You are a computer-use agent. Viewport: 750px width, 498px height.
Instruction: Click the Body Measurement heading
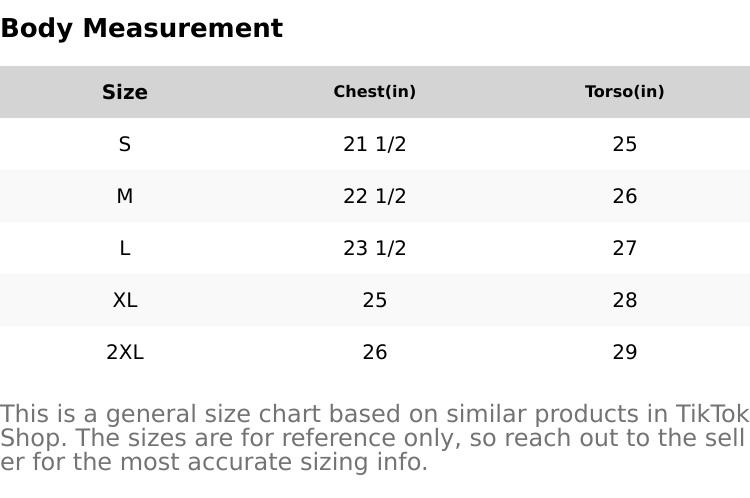pos(141,28)
